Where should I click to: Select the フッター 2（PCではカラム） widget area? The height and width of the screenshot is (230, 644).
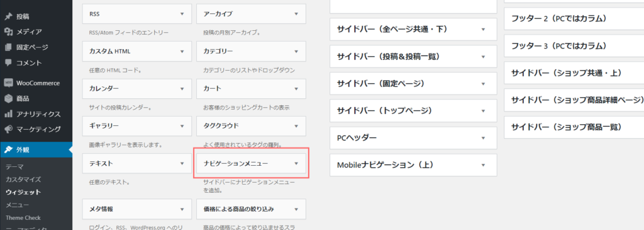coord(574,18)
